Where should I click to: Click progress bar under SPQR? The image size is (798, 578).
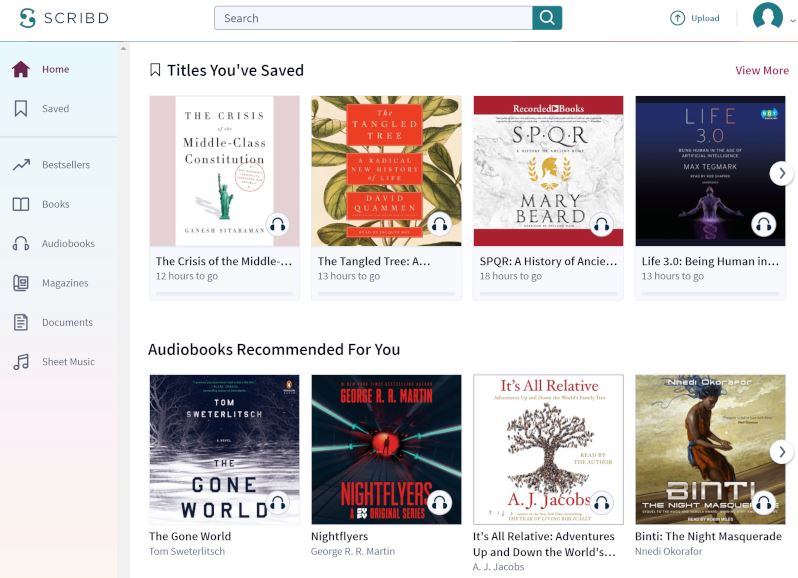548,294
